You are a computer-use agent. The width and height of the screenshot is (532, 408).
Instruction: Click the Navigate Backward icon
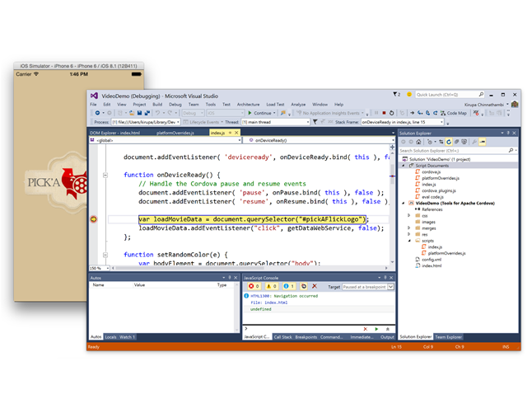(97, 113)
